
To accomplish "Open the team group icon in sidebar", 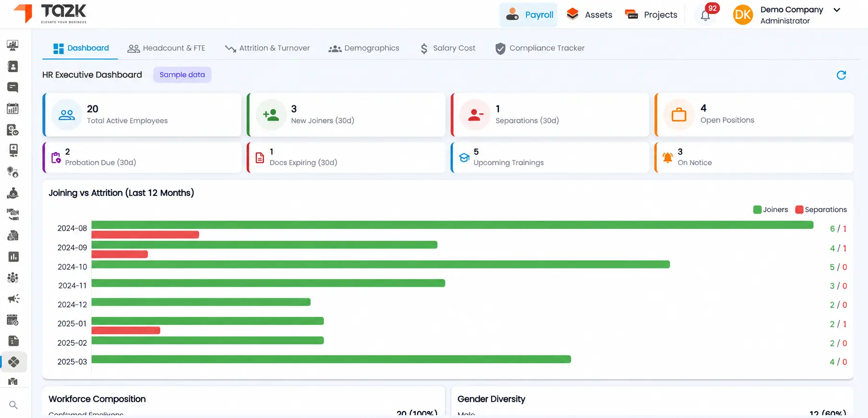I will click(13, 278).
